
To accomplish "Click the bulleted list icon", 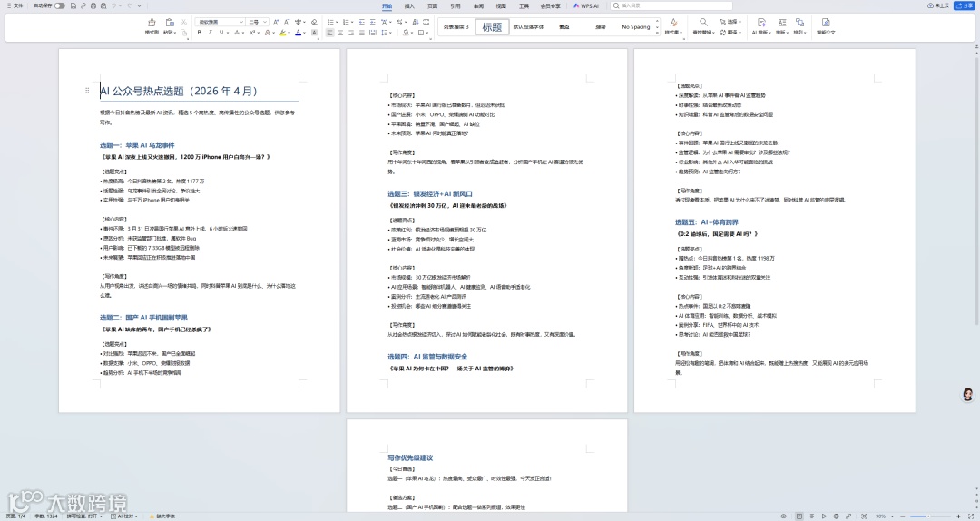I will tap(330, 22).
